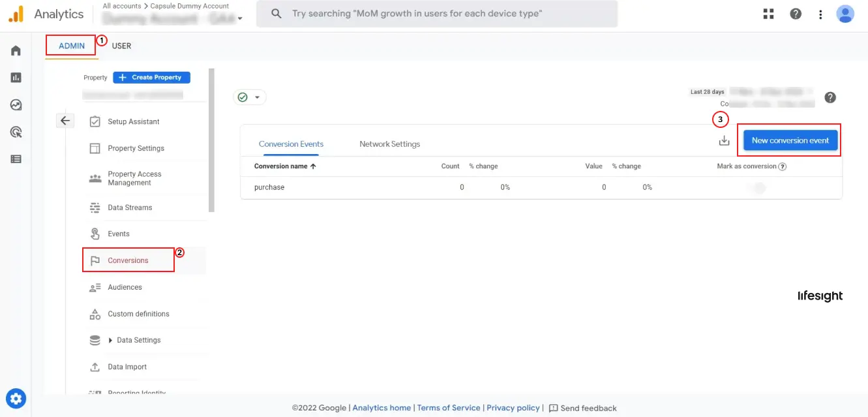Open the Configure table icon in left rail
The height and width of the screenshot is (417, 868).
(x=16, y=159)
